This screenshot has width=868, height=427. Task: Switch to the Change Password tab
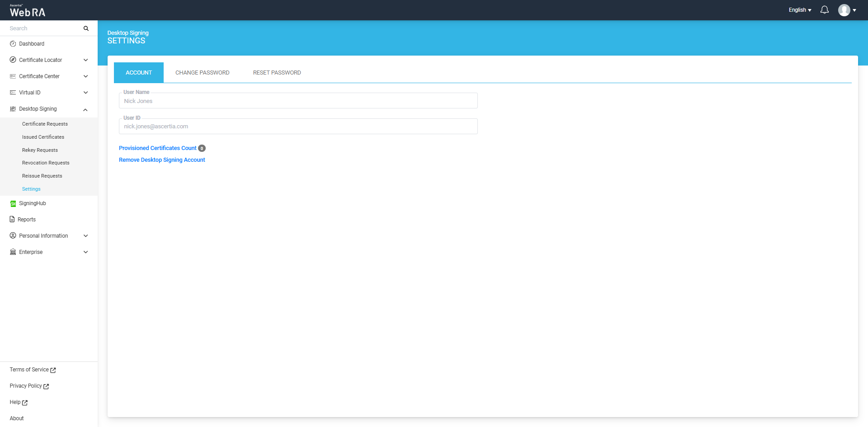202,73
